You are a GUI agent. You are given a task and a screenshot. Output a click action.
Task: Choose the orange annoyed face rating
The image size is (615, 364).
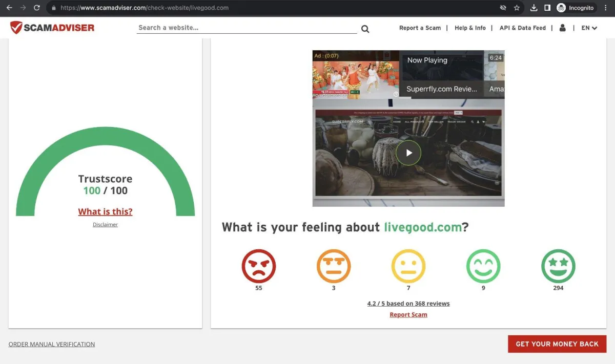334,266
